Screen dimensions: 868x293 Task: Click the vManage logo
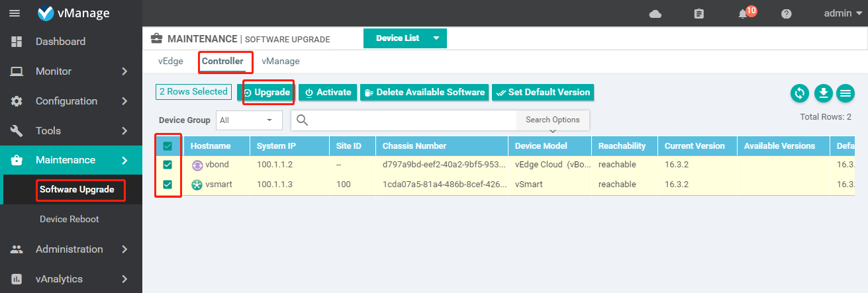[73, 13]
